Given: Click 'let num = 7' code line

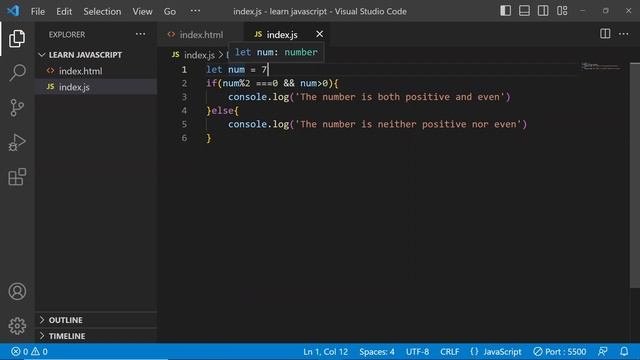Looking at the screenshot, I should coord(237,69).
